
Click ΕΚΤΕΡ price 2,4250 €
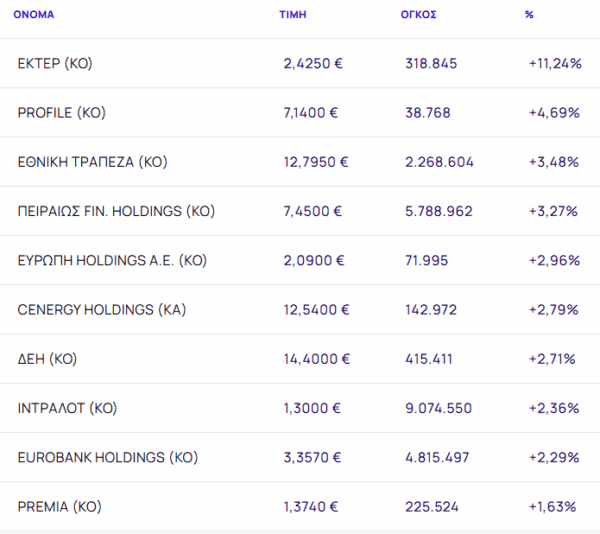(x=313, y=63)
